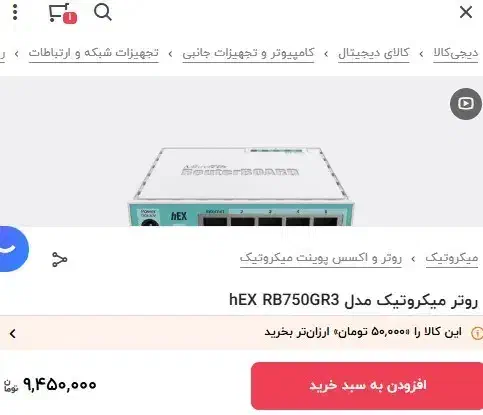
Task: Open دیجی‌کالا breadcrumb link
Action: click(x=455, y=53)
